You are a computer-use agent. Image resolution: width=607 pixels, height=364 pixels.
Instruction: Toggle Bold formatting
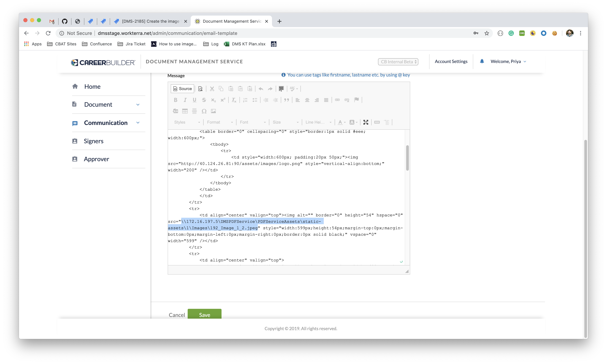click(175, 100)
